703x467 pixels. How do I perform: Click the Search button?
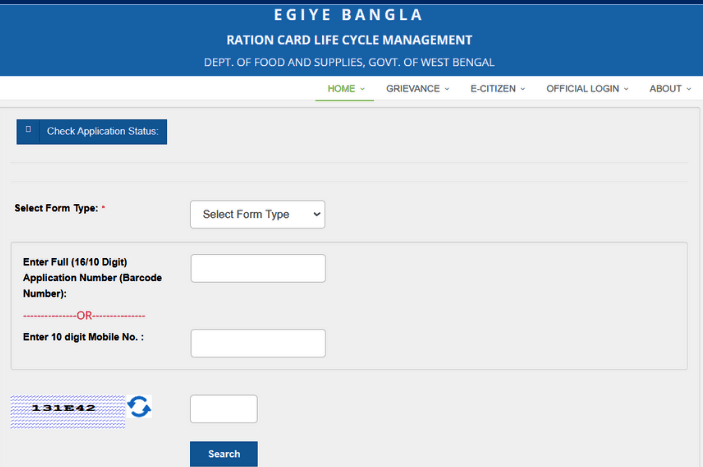[x=224, y=454]
